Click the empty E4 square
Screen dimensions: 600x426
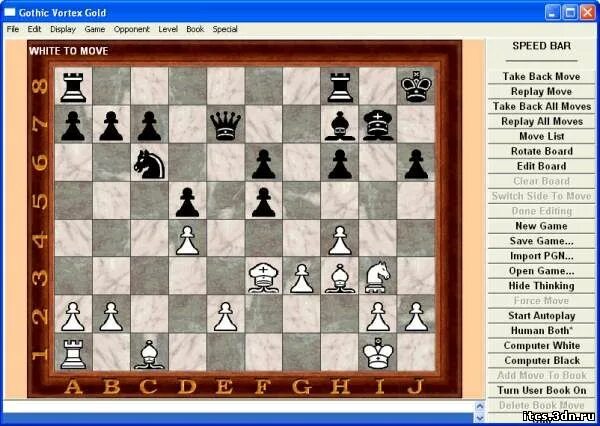(225, 238)
